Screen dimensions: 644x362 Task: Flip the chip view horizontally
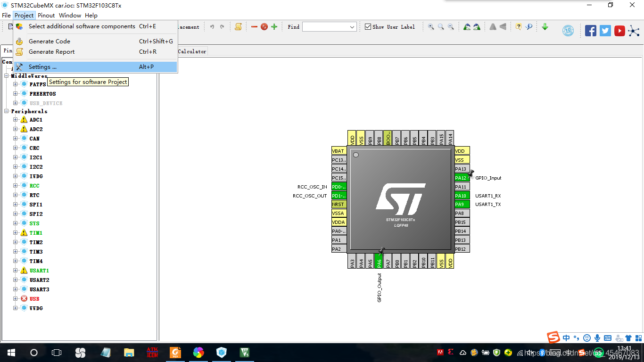pyautogui.click(x=494, y=27)
